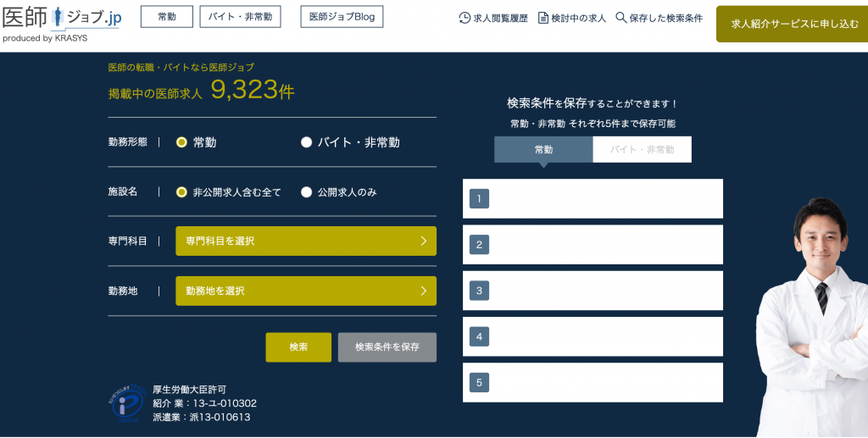Select 非公開求人含む全て radio option
This screenshot has height=438, width=868.
coord(181,192)
